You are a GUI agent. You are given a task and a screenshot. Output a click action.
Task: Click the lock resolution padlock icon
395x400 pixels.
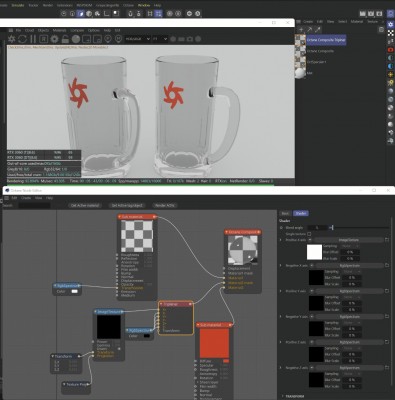click(x=65, y=39)
